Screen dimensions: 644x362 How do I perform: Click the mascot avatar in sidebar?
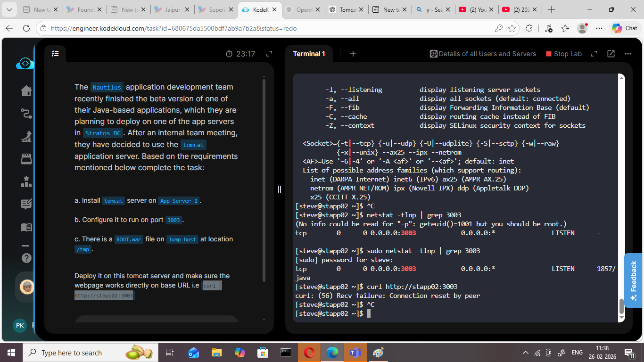(26, 287)
